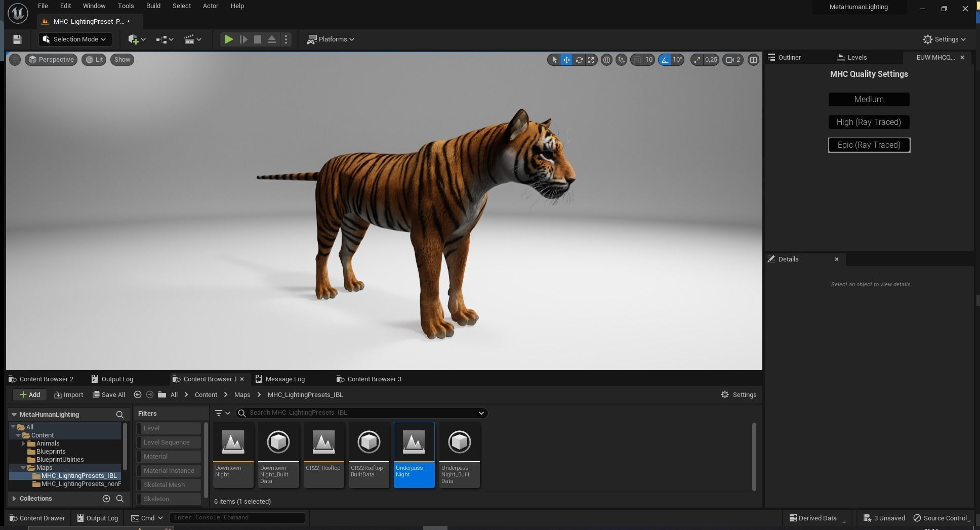Toggle the Material Instance filter

point(169,470)
